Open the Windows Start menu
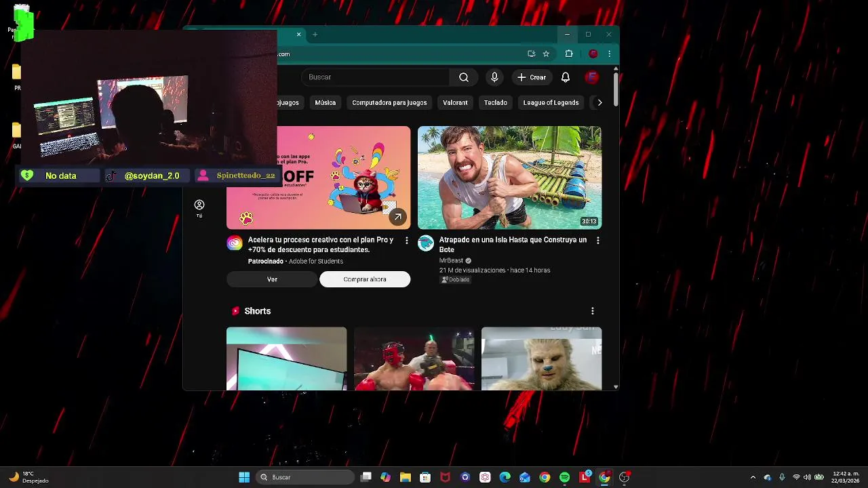The height and width of the screenshot is (488, 868). pos(244,477)
